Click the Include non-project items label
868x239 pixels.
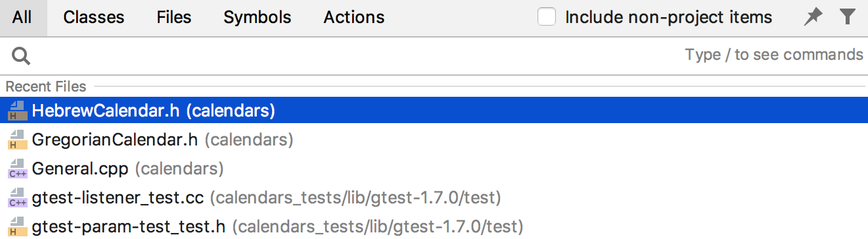(x=669, y=17)
